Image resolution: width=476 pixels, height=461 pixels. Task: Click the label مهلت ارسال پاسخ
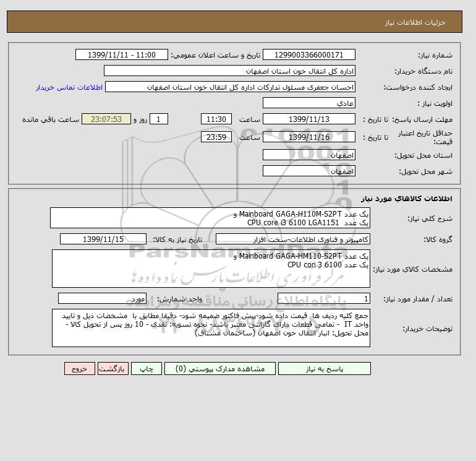click(x=422, y=119)
